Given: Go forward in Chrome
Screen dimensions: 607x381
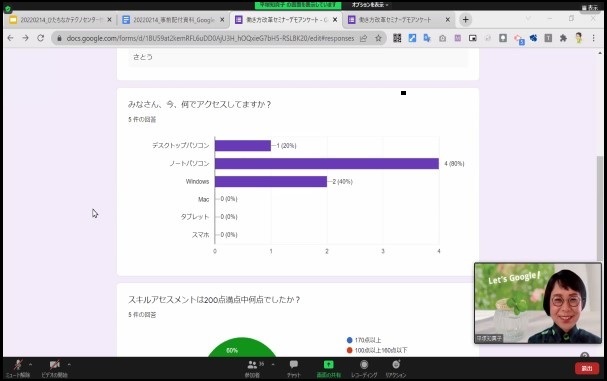Looking at the screenshot, I should click(25, 38).
